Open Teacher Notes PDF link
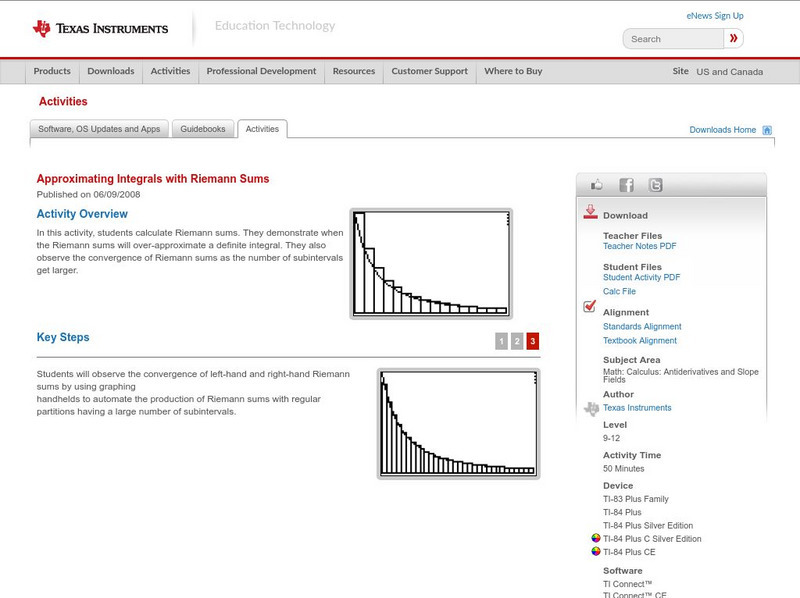Image resolution: width=800 pixels, height=598 pixels. (x=639, y=246)
